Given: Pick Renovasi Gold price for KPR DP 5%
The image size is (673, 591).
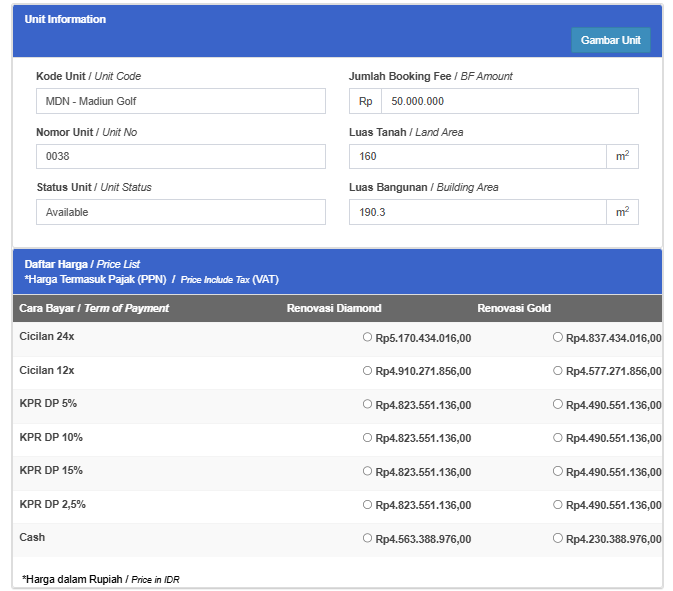Looking at the screenshot, I should pos(558,404).
